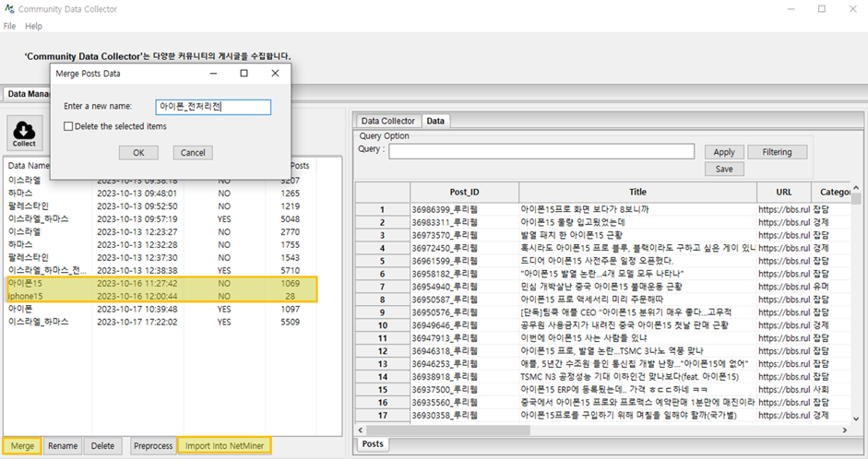
Task: Click the vertical scrollbar down arrow
Action: pos(856,419)
